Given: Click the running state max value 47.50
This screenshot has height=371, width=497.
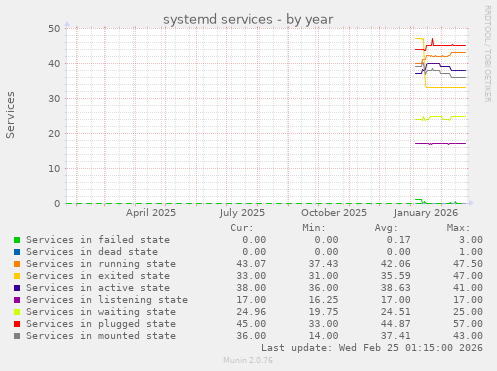Looking at the screenshot, I should click(468, 264).
